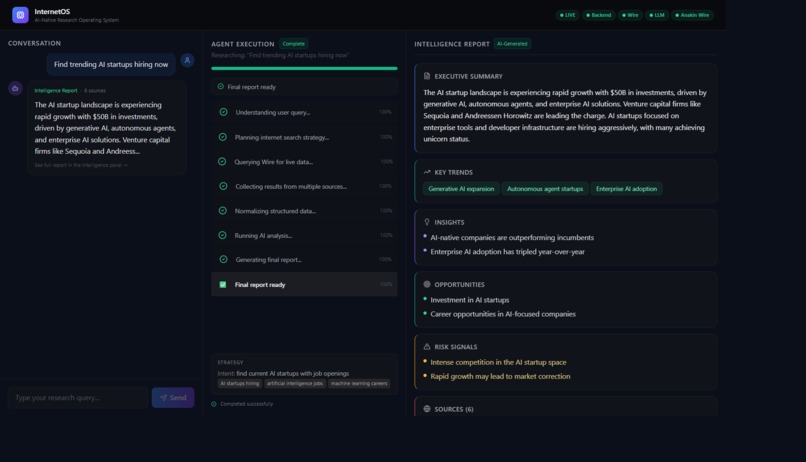Click the Send button

point(173,398)
